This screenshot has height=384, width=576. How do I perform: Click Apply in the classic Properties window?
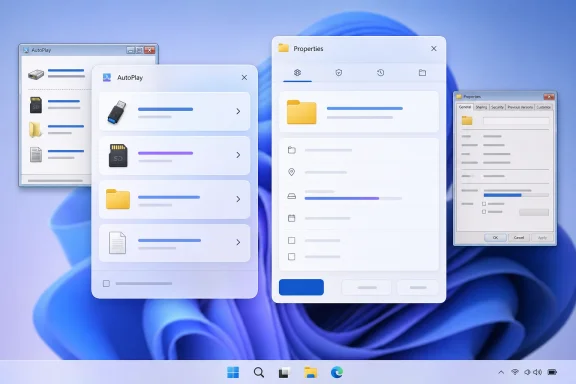[542, 238]
